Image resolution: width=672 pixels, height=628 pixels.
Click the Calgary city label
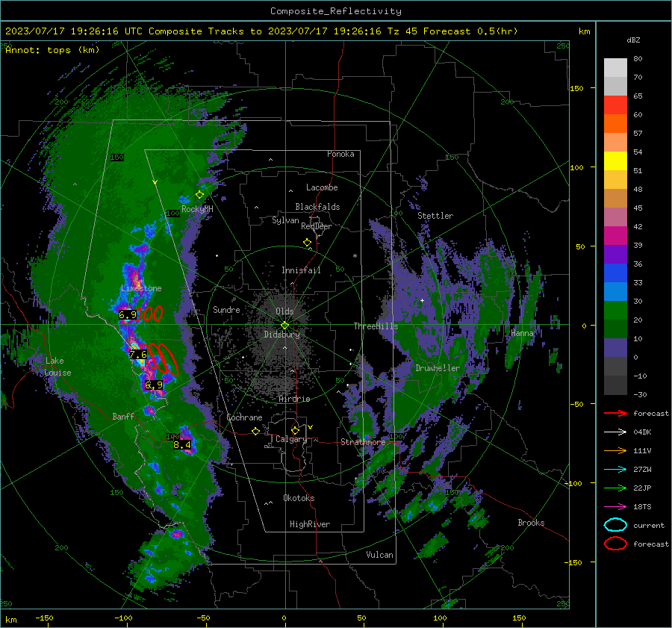[x=291, y=439]
